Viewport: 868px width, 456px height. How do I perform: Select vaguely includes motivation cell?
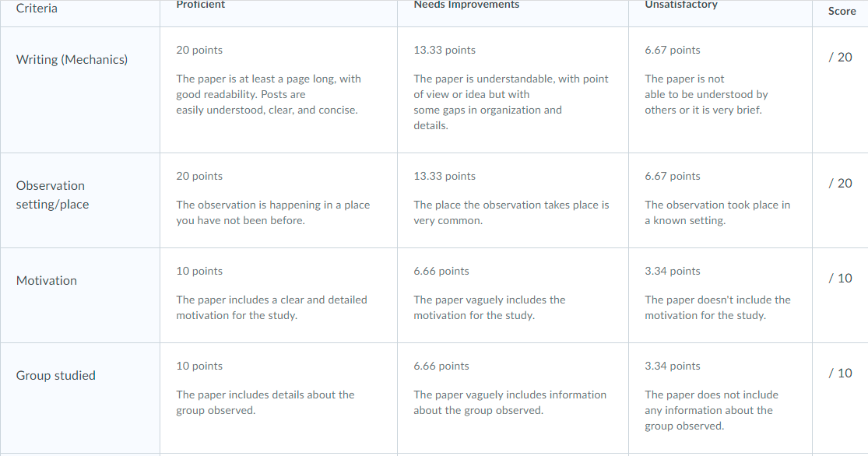pyautogui.click(x=512, y=296)
